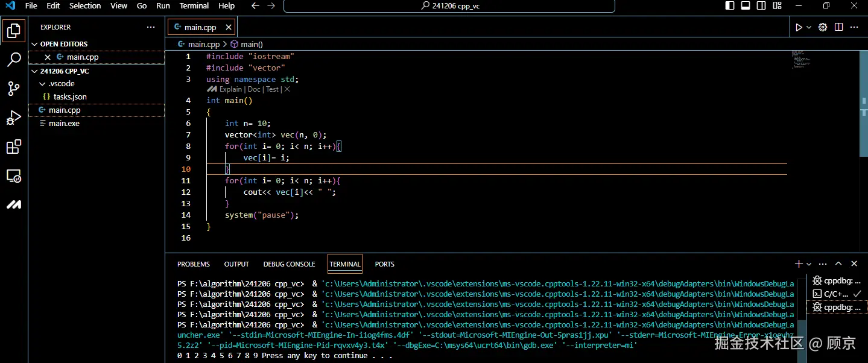Go back with the left navigation arrow
This screenshot has height=363, width=868.
(255, 6)
